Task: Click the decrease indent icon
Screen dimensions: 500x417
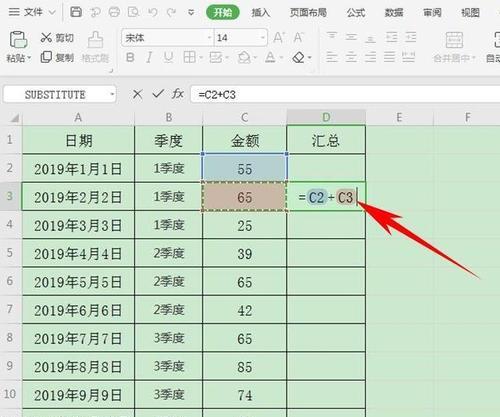Action: coord(391,36)
